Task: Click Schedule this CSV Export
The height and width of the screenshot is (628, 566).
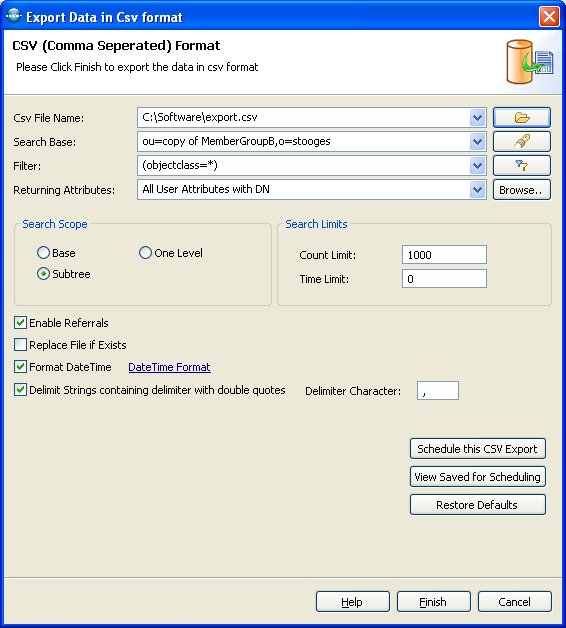Action: 477,449
